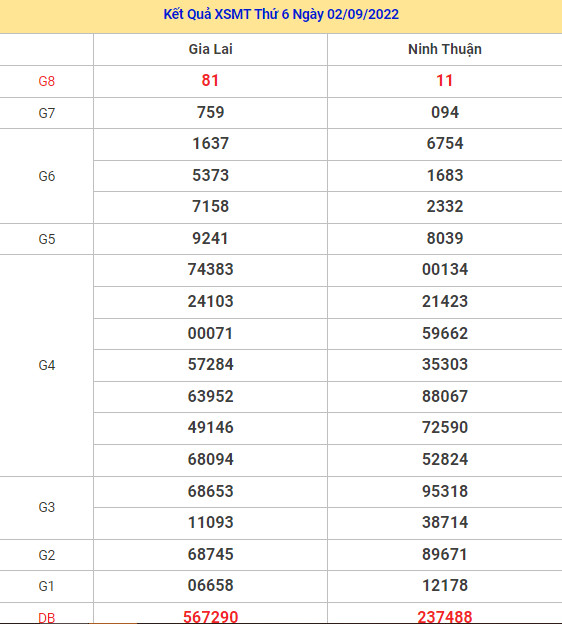This screenshot has width=562, height=624.
Task: Click Ninh Thuận G4 number 88067
Action: coord(445,396)
